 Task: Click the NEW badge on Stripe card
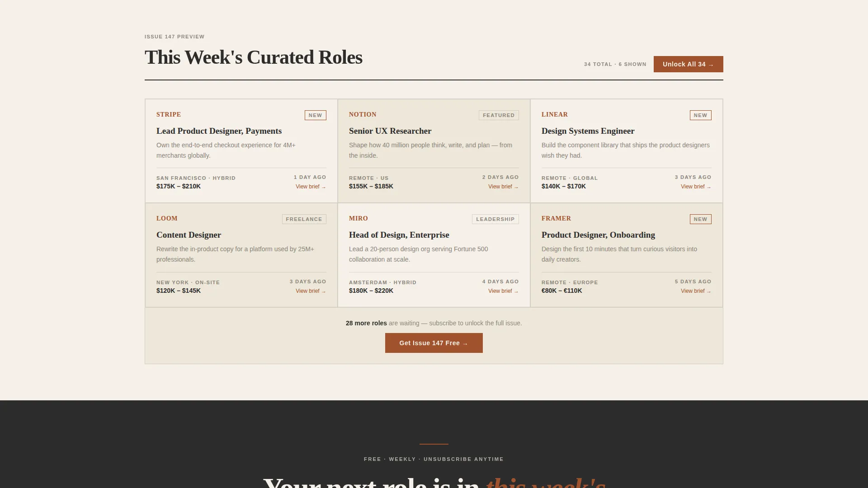(315, 115)
